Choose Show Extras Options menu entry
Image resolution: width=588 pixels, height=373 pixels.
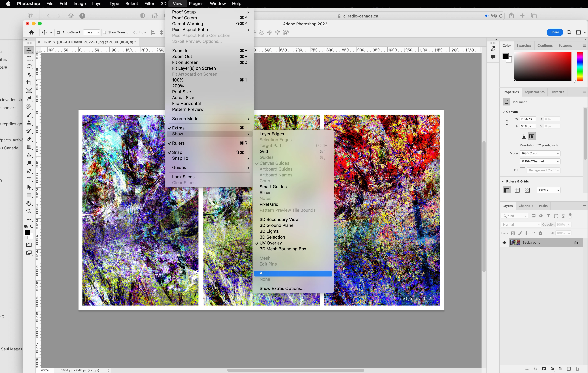282,288
